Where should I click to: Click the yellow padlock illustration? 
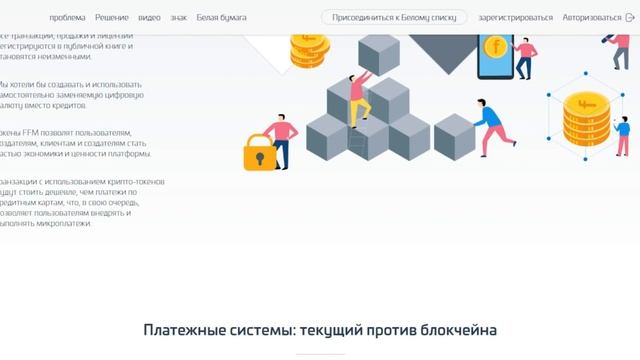[x=260, y=153]
